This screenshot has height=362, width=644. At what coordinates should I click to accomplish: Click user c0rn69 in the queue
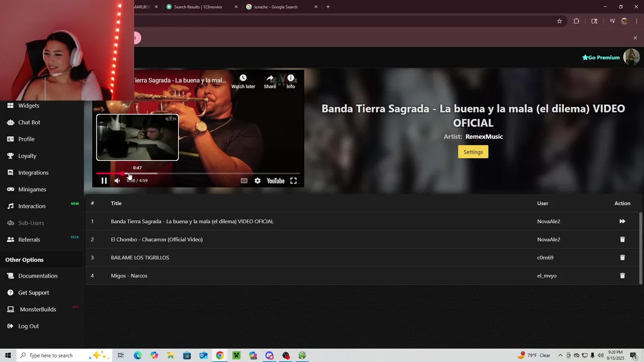coord(545,257)
